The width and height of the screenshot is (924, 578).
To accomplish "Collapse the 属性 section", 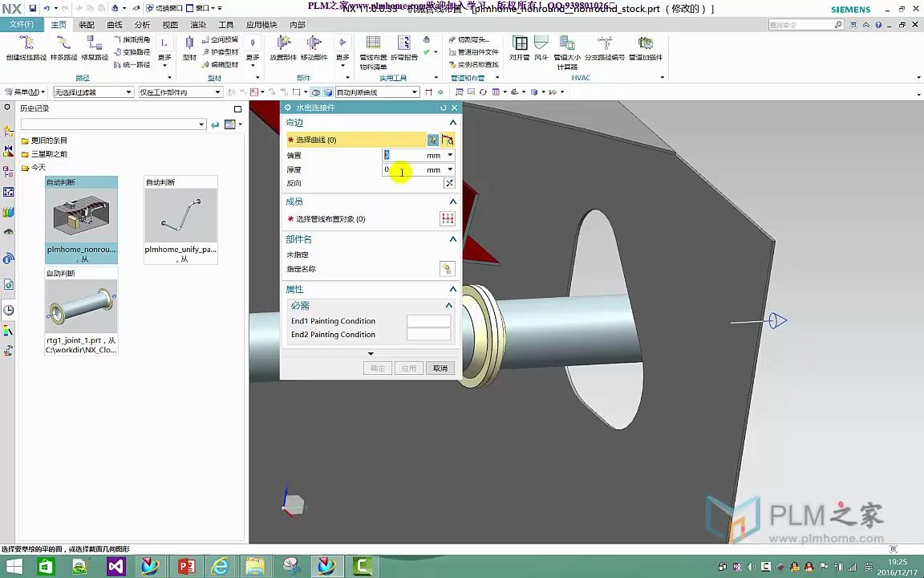I will coord(452,289).
